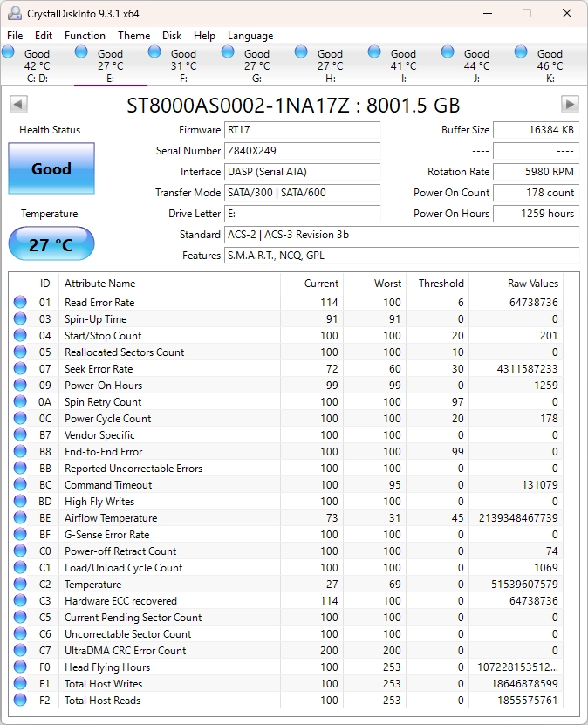588x725 pixels.
Task: Click CrystalDiskInfo app icon in title bar
Action: point(14,13)
